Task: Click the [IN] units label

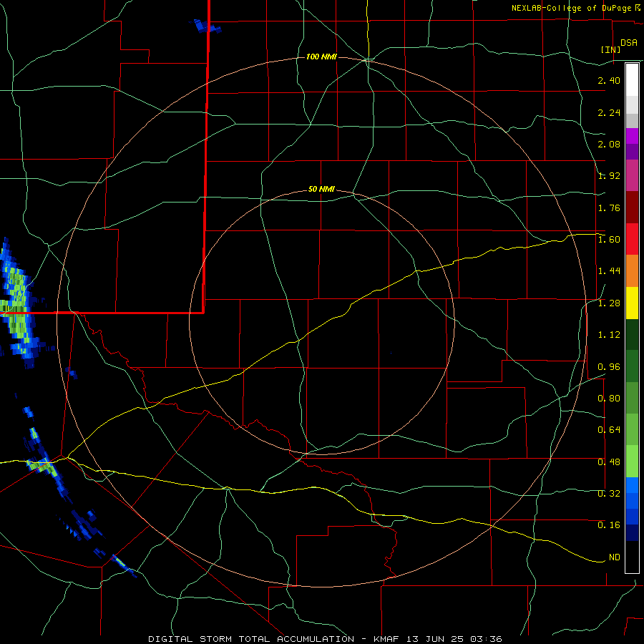Action: (610, 49)
